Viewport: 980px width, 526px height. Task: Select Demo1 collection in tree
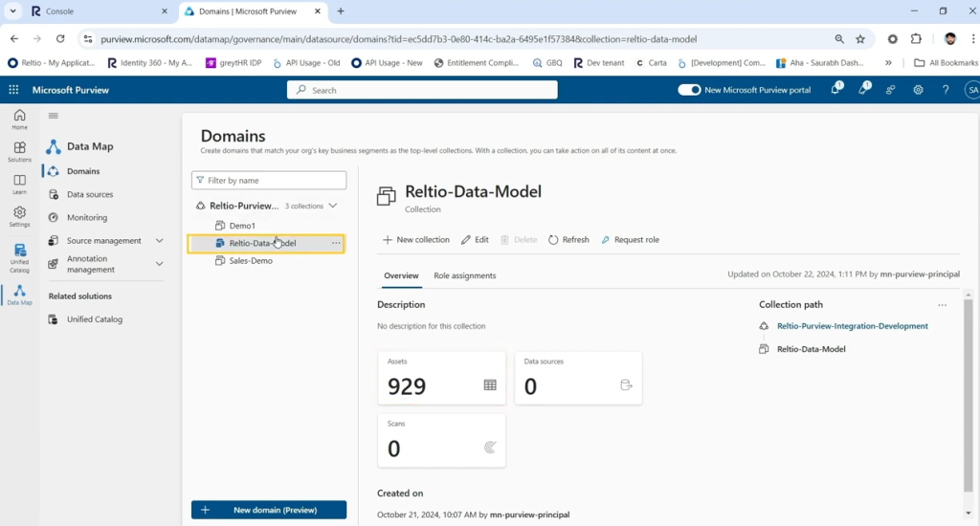click(242, 226)
